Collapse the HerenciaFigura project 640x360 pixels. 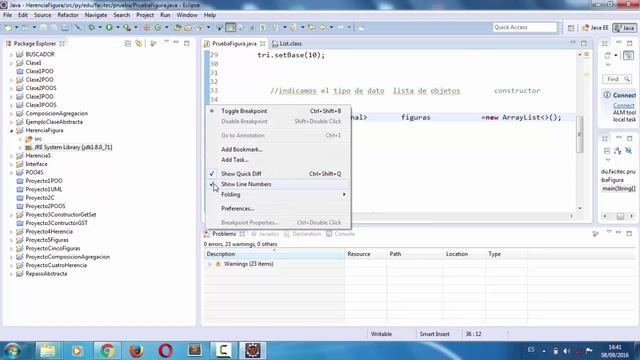(x=11, y=131)
